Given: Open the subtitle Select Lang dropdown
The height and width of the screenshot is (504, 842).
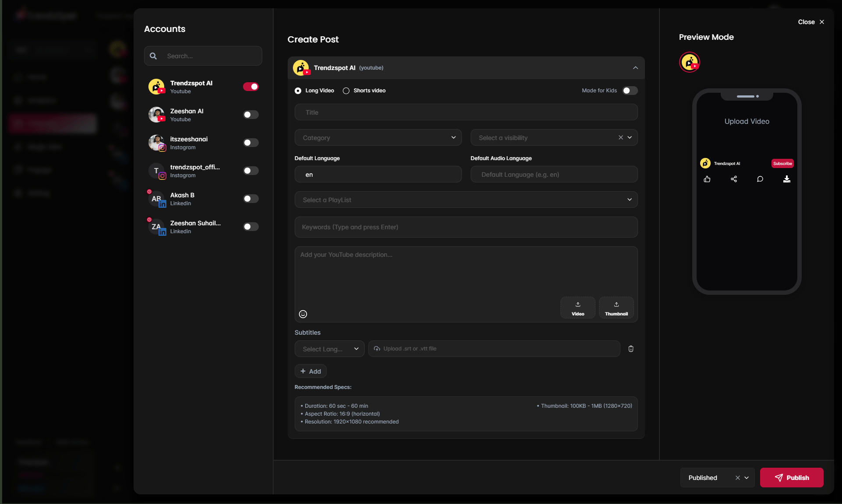Looking at the screenshot, I should (x=330, y=349).
